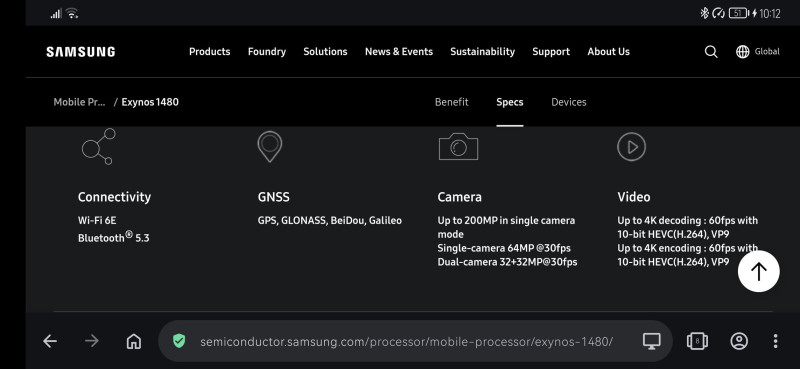Open the Global region selector
The width and height of the screenshot is (800, 369).
[x=758, y=52]
